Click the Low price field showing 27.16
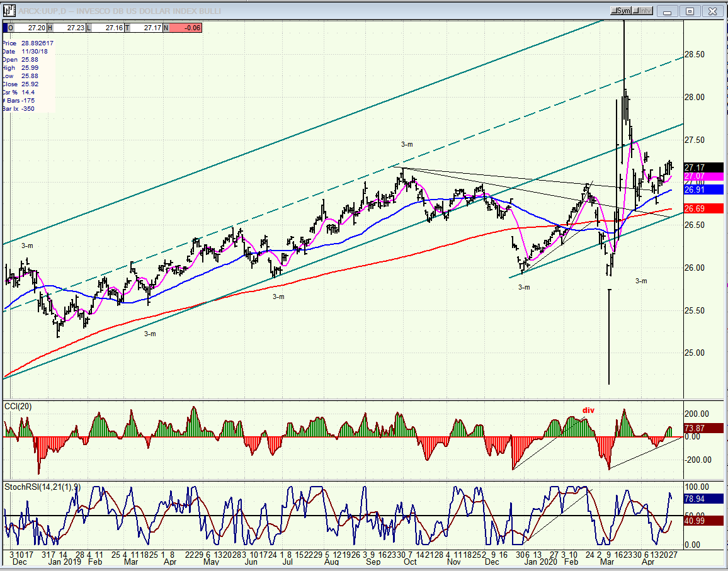Screen dimensions: 728x571 [x=110, y=28]
